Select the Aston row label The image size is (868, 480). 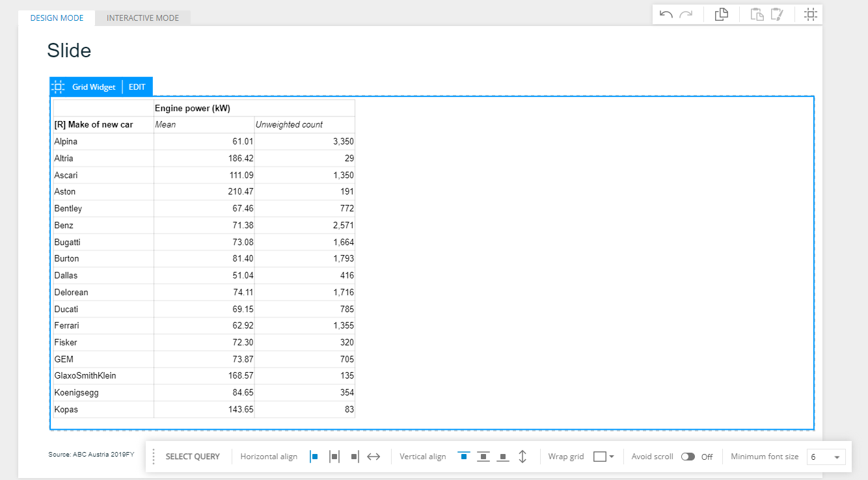[x=65, y=191]
